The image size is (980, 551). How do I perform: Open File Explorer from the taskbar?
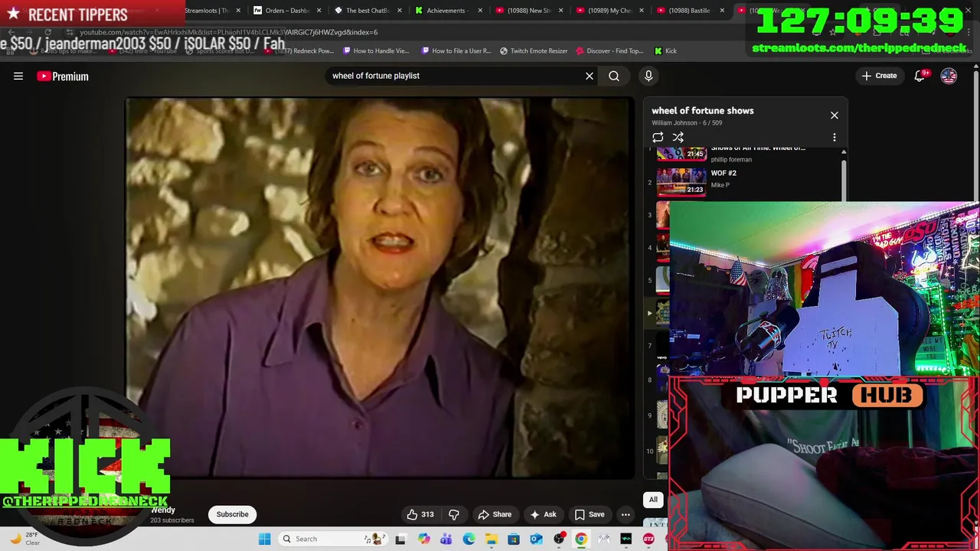click(x=491, y=539)
